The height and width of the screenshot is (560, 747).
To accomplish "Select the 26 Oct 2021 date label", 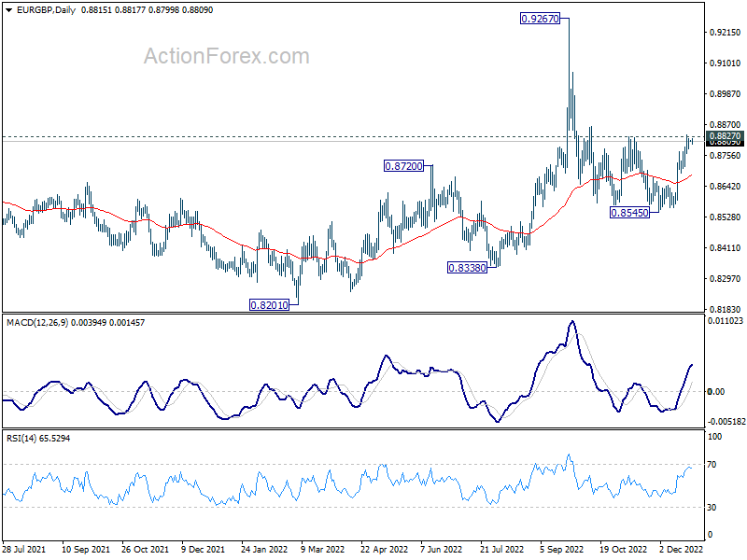I will click(146, 549).
